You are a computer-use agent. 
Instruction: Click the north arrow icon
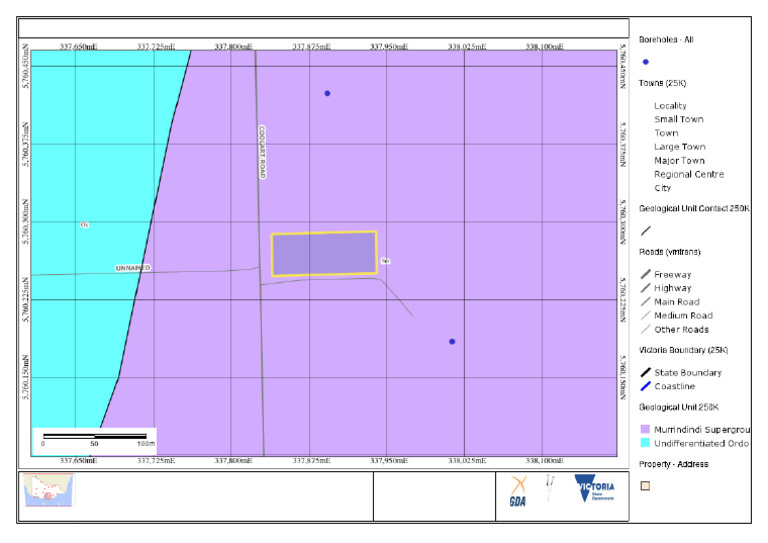[x=550, y=488]
